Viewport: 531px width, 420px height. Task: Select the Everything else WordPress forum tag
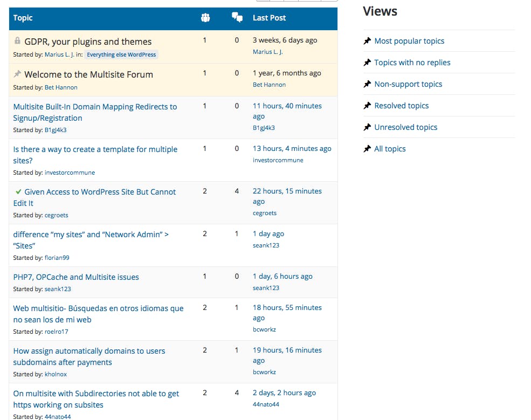pos(121,54)
